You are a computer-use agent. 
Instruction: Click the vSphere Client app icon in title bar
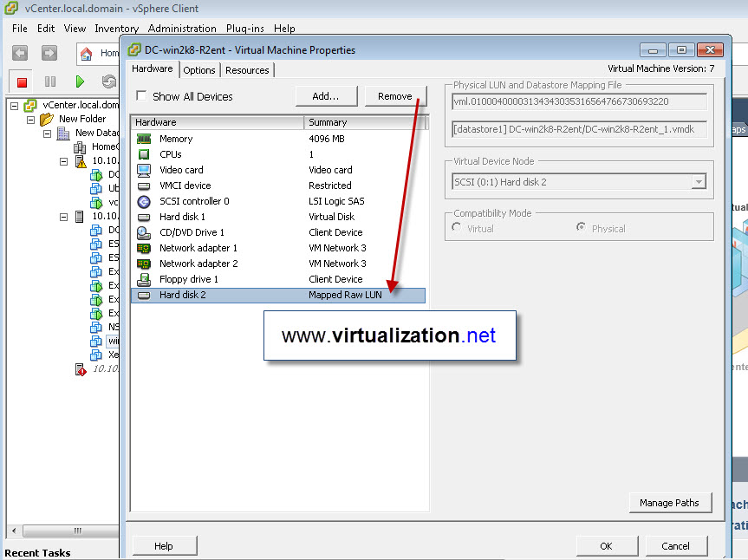11,8
